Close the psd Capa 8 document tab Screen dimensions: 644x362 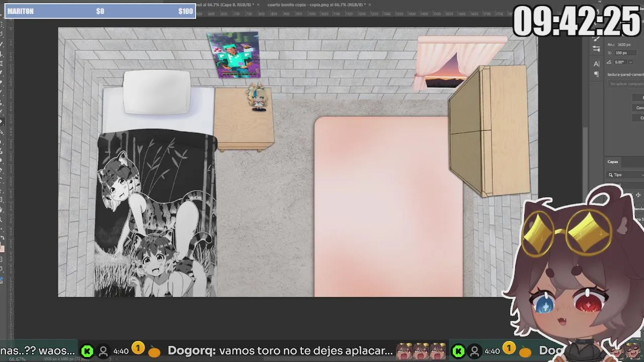(x=258, y=5)
